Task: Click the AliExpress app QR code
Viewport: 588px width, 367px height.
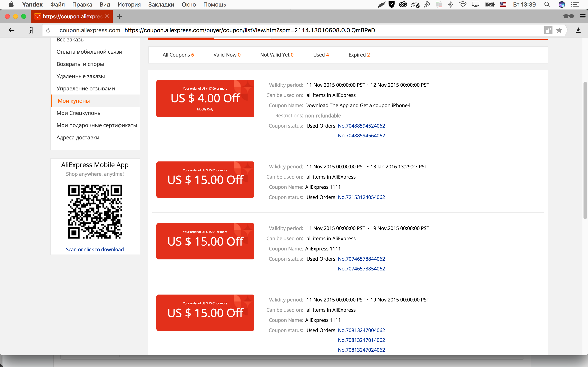Action: click(95, 212)
